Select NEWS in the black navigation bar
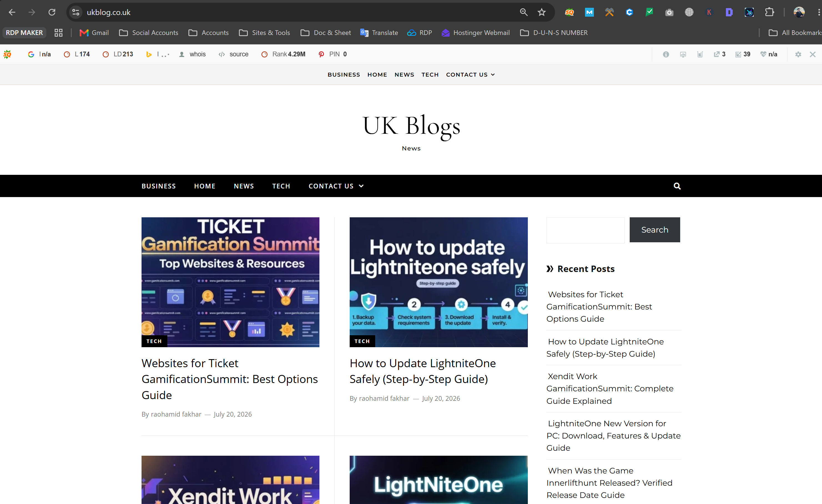Screen dimensions: 822x504 click(x=244, y=186)
